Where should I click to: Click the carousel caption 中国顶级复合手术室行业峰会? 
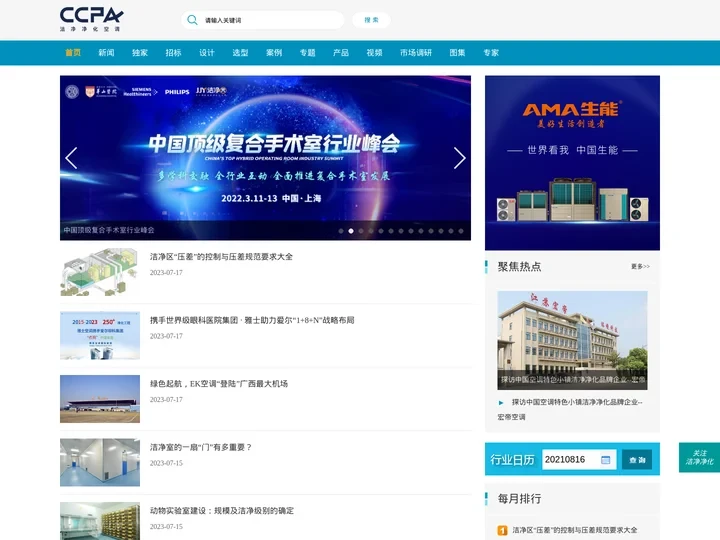pyautogui.click(x=109, y=230)
